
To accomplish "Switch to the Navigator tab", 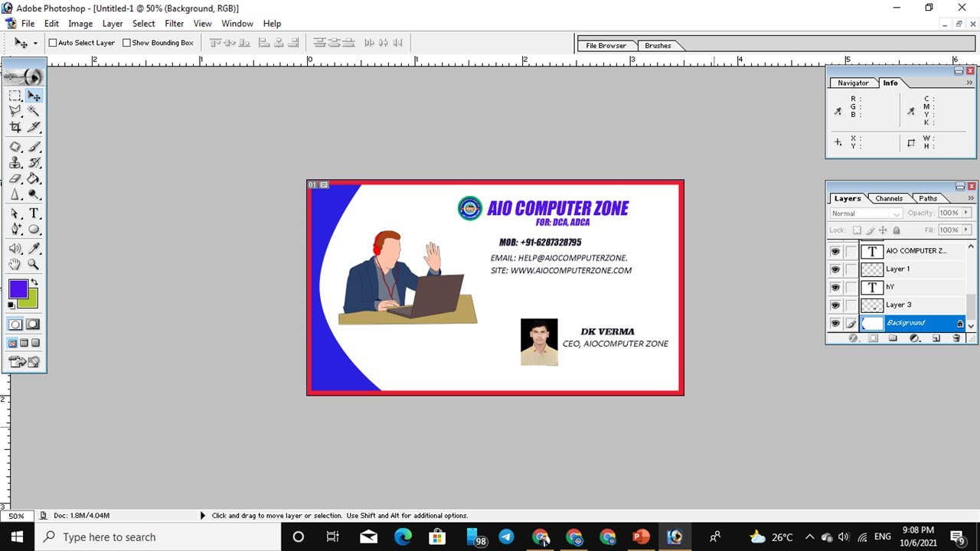I will pos(853,83).
